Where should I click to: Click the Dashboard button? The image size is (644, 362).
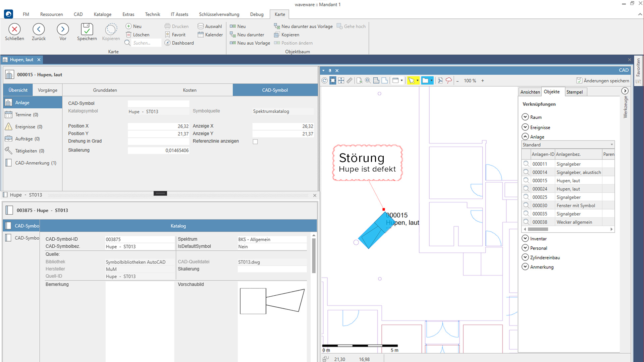(x=179, y=43)
